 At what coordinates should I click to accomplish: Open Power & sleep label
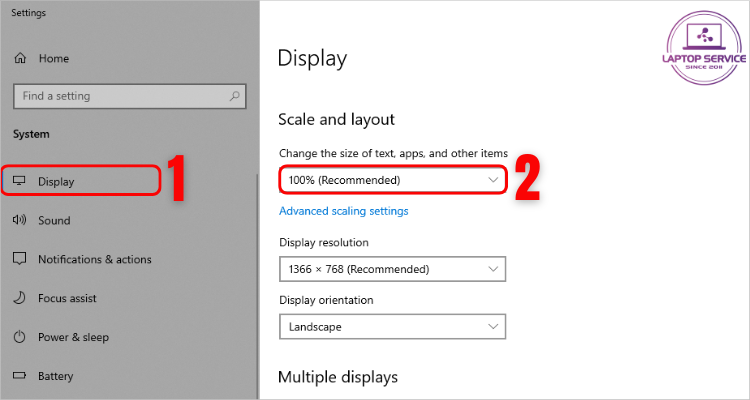tap(73, 337)
